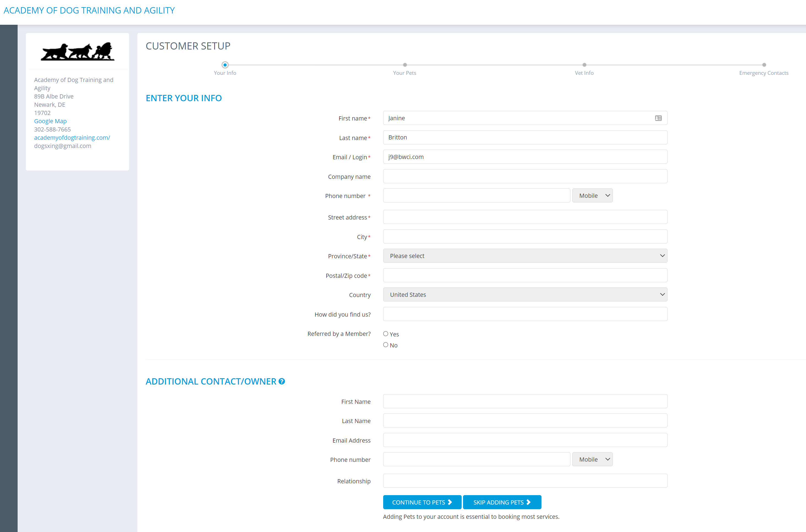Click the additional contact Phone number field
The image size is (806, 532).
tap(476, 459)
